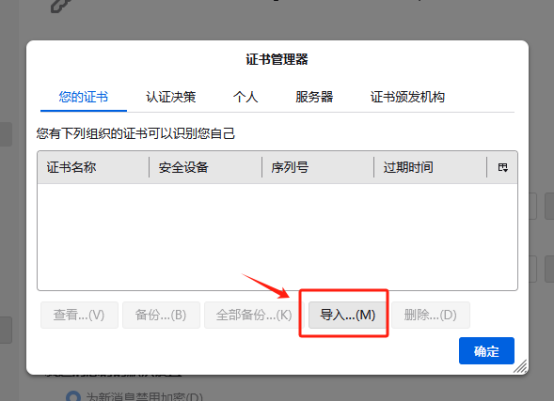Click the 删除...(D) button
554x402 pixels.
coord(430,315)
